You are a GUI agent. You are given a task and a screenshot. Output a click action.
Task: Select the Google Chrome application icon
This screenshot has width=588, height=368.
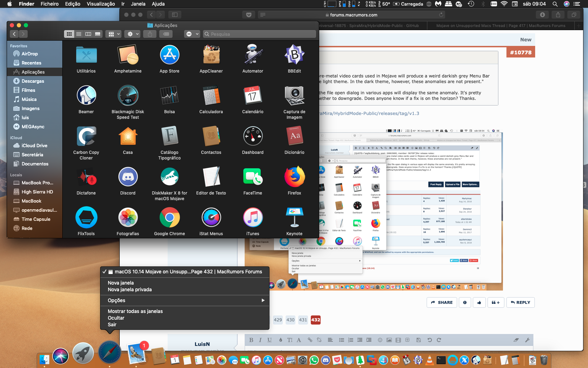coord(169,217)
